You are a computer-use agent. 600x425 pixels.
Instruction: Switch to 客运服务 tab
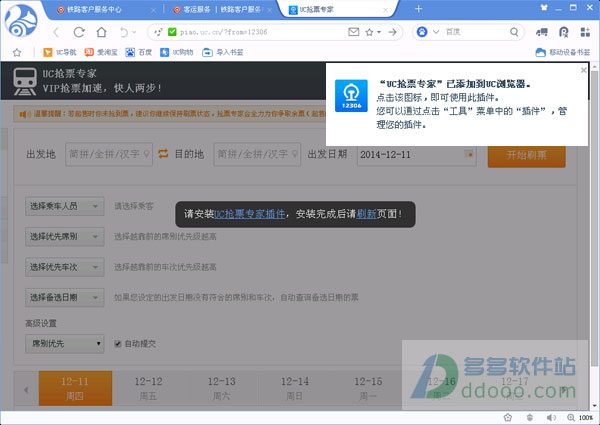[221, 10]
